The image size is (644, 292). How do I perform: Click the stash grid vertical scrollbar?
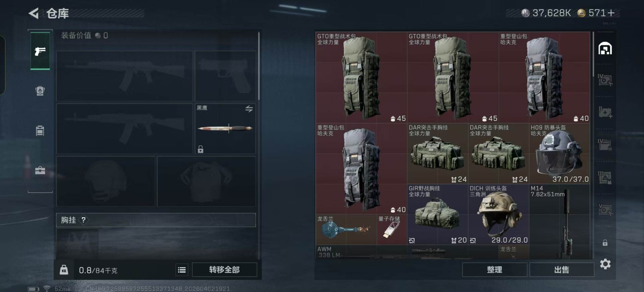click(x=593, y=54)
